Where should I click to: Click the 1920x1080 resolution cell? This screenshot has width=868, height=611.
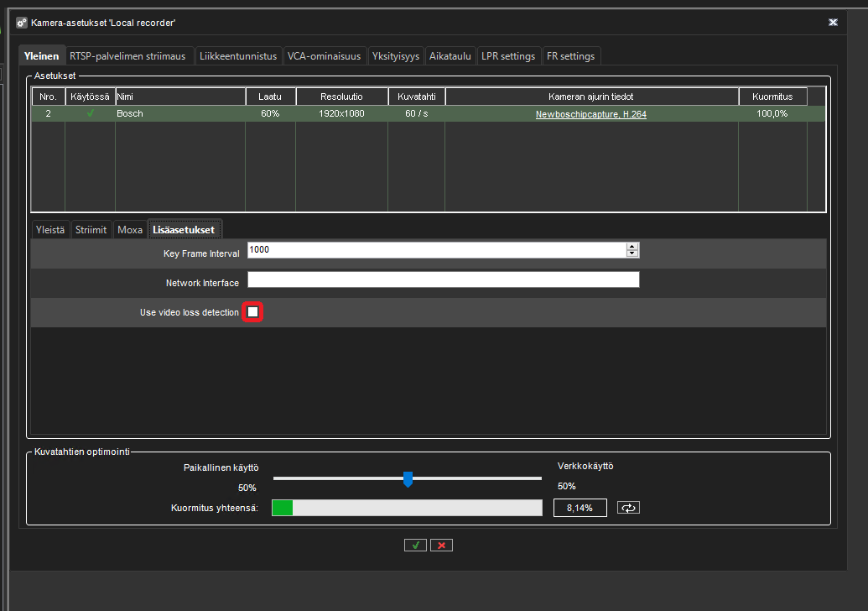tap(341, 113)
